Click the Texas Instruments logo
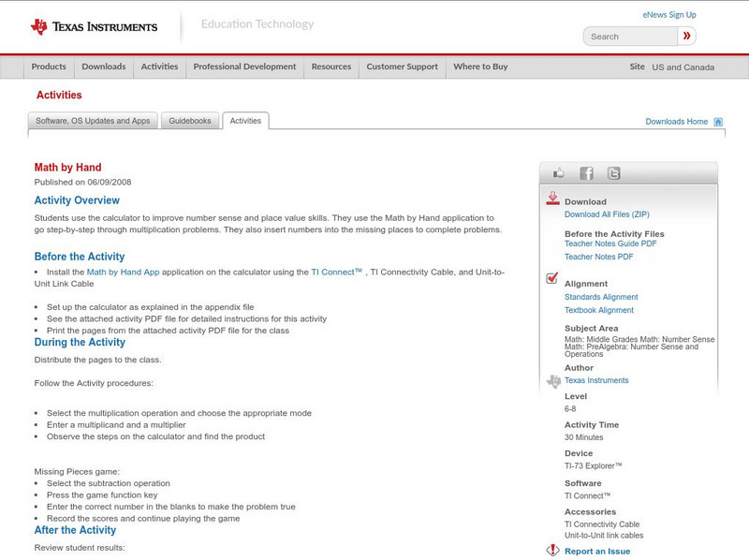749x560 pixels. pos(94,27)
